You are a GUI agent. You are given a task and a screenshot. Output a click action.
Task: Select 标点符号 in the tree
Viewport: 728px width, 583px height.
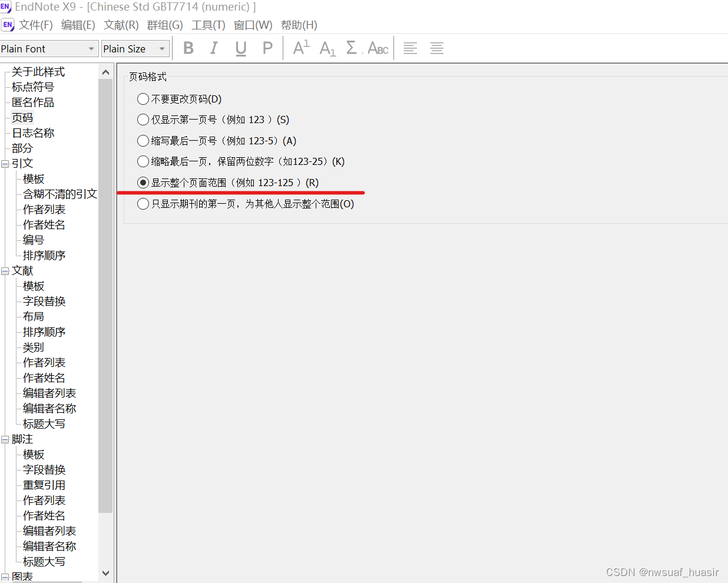(33, 87)
